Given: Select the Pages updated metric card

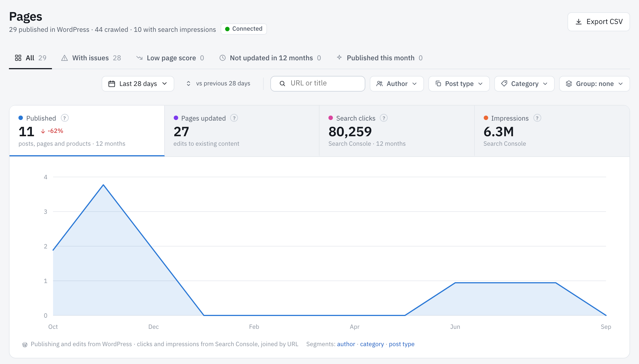Looking at the screenshot, I should [242, 131].
